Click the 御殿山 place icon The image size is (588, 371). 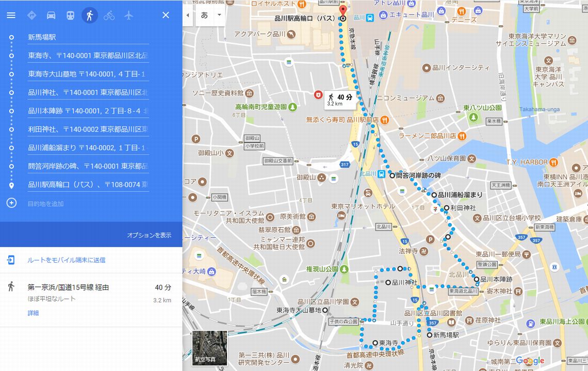pyautogui.click(x=321, y=178)
